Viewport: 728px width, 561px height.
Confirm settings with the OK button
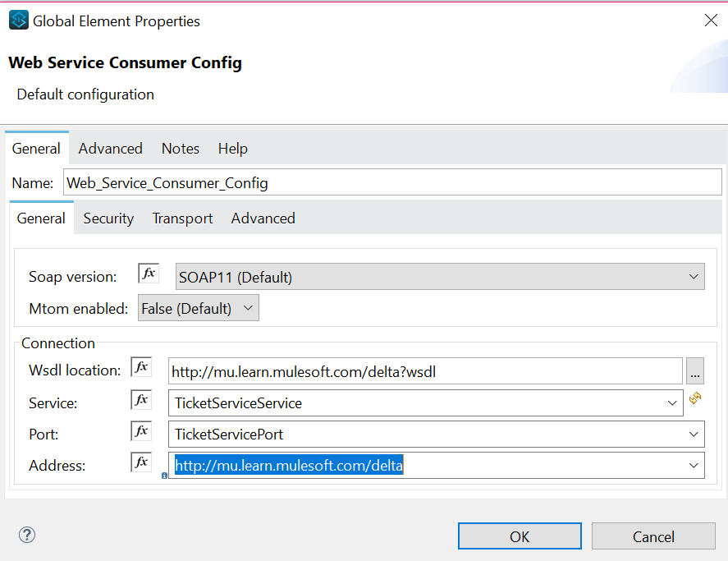519,536
